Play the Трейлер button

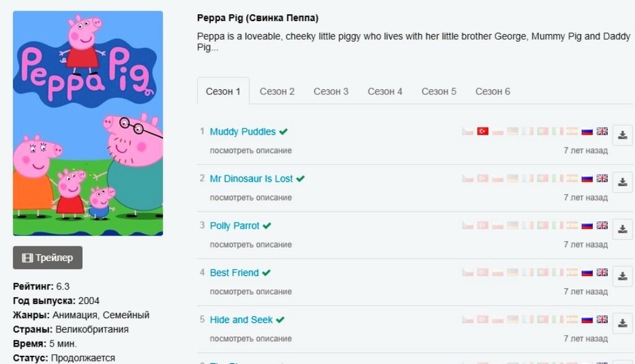click(x=48, y=257)
